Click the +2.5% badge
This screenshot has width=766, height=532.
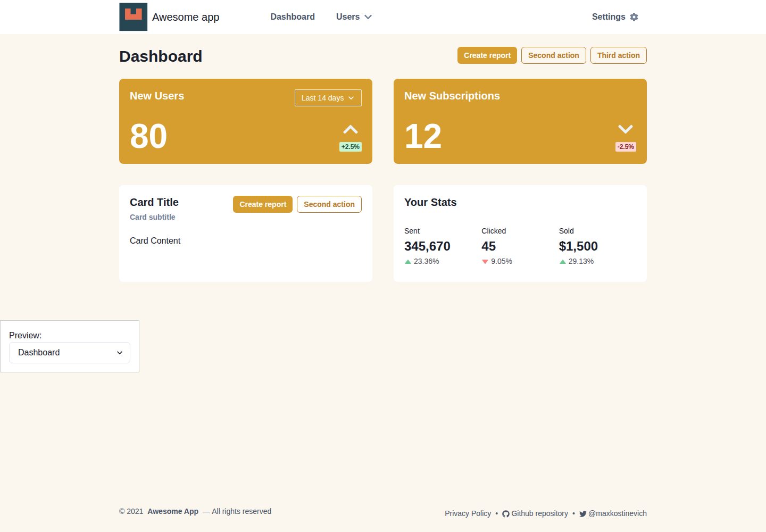coord(351,147)
